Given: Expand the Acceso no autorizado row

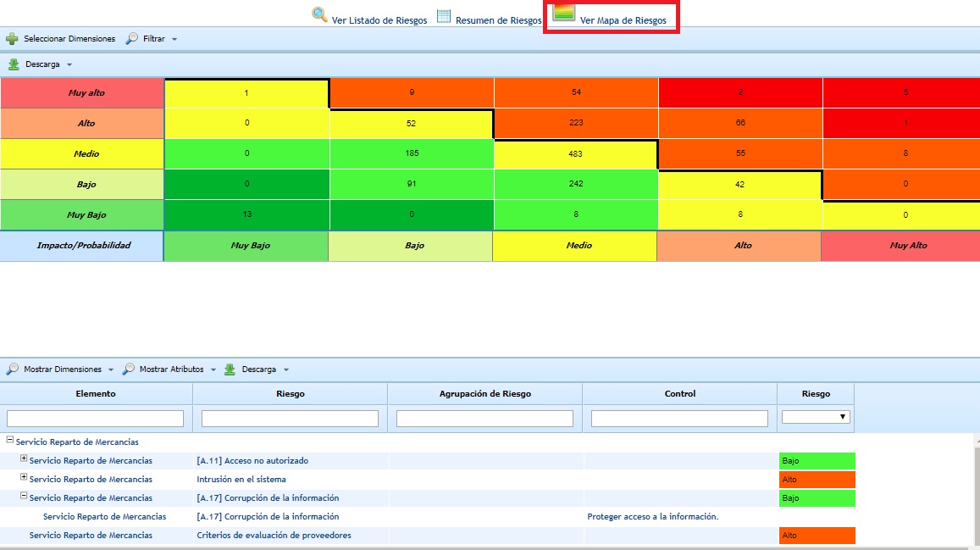Looking at the screenshot, I should pyautogui.click(x=24, y=458).
